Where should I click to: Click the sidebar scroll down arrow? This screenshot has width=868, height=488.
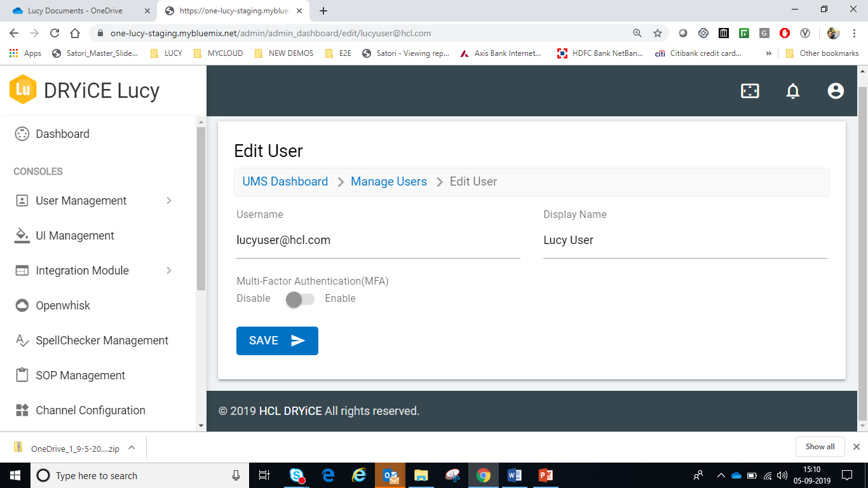point(201,426)
